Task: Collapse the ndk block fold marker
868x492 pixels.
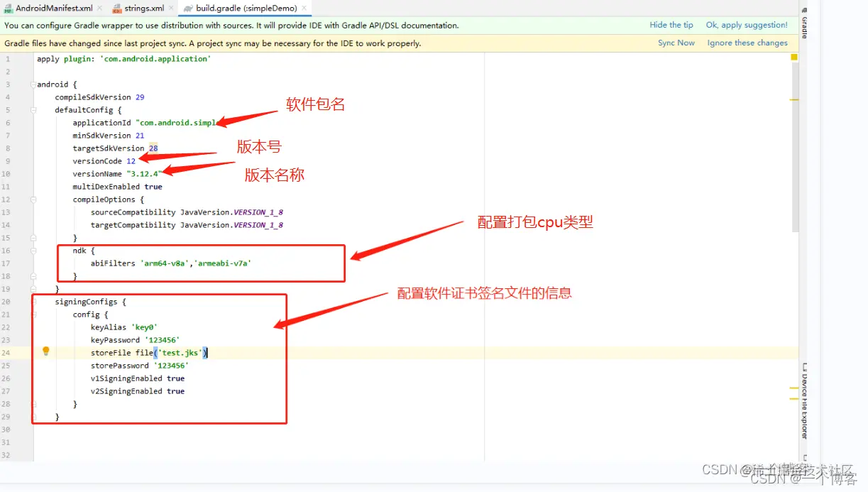Action: tap(32, 250)
